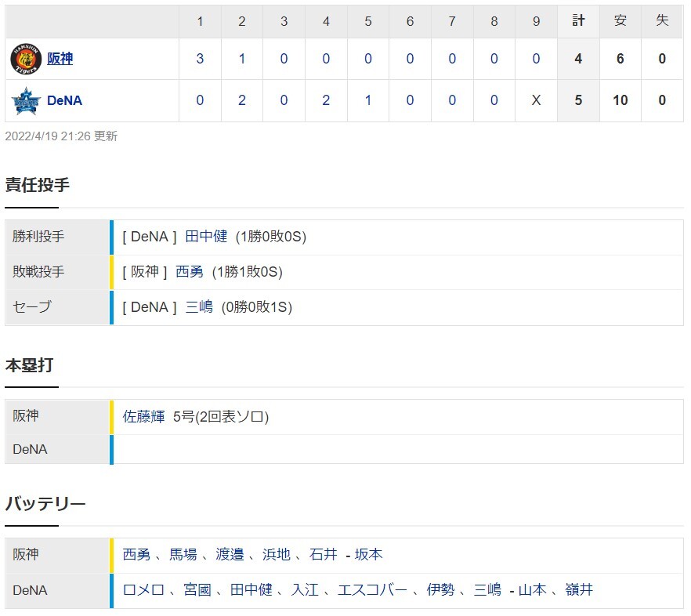The image size is (691, 616).
Task: Open the 阪神 team link in scoreboard
Action: (x=60, y=59)
